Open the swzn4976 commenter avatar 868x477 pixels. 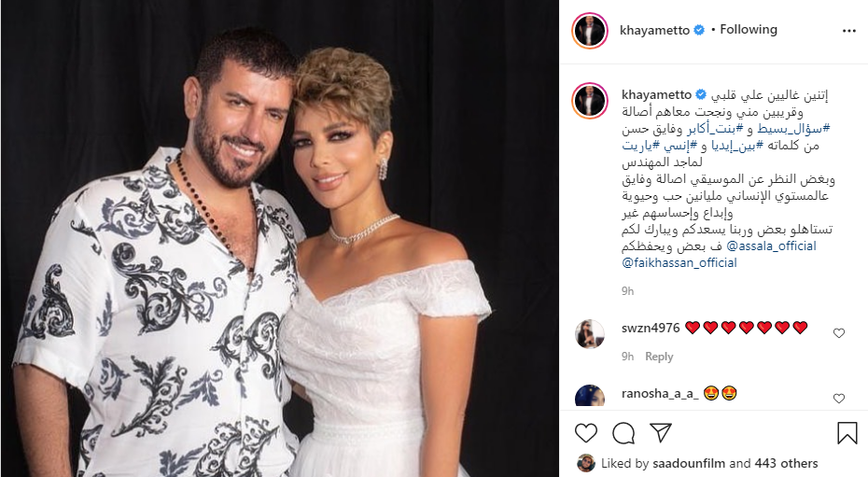coord(590,333)
